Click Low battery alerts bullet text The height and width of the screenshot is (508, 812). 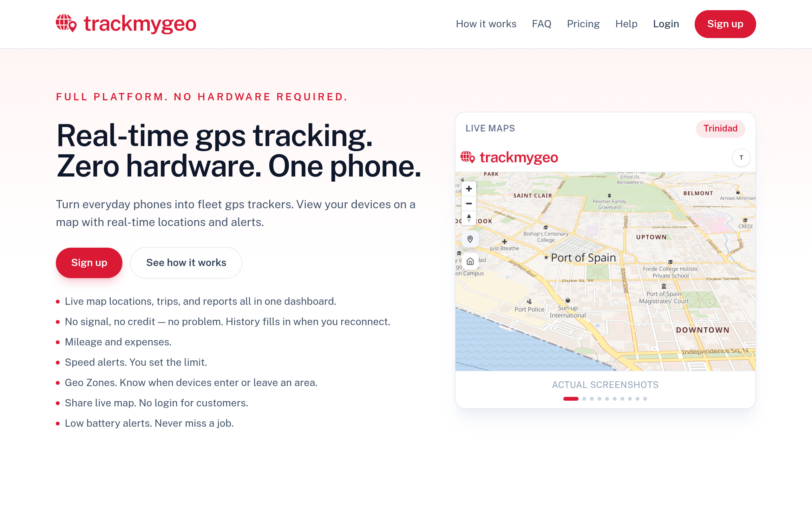point(149,423)
